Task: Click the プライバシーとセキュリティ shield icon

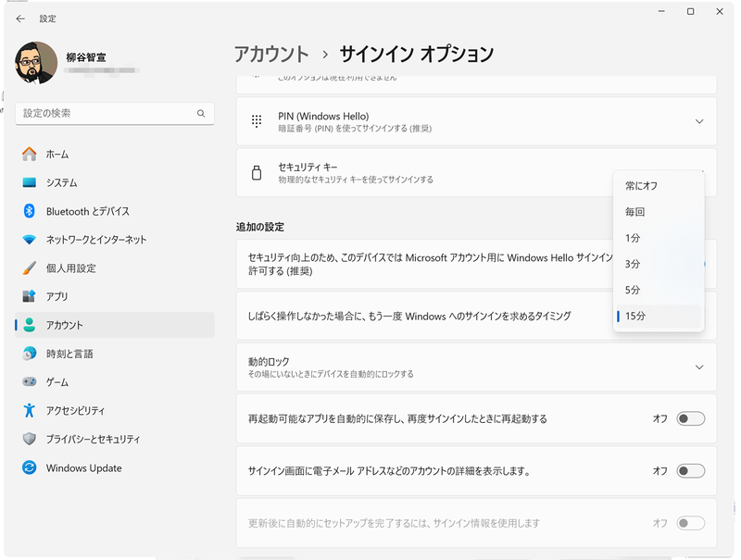Action: pyautogui.click(x=29, y=439)
